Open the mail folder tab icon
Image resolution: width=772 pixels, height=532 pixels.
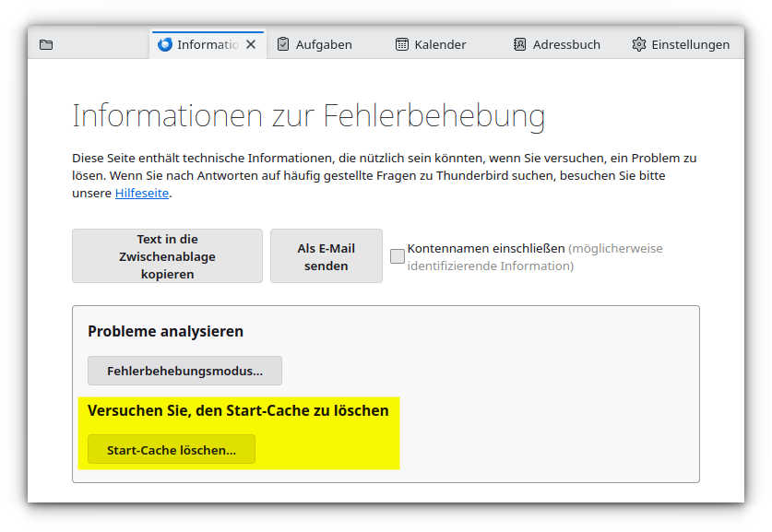[x=46, y=45]
